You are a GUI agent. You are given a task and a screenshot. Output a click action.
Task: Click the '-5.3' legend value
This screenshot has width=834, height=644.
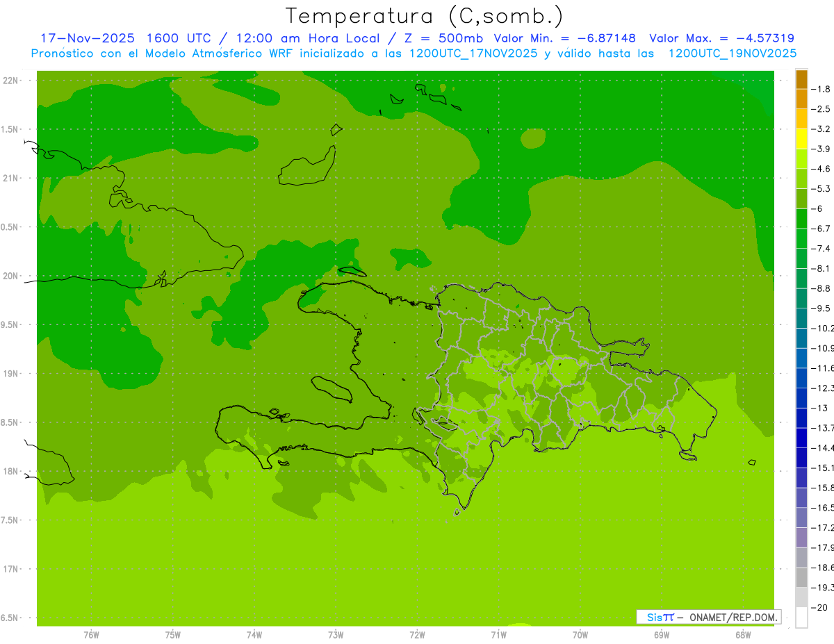(x=821, y=189)
